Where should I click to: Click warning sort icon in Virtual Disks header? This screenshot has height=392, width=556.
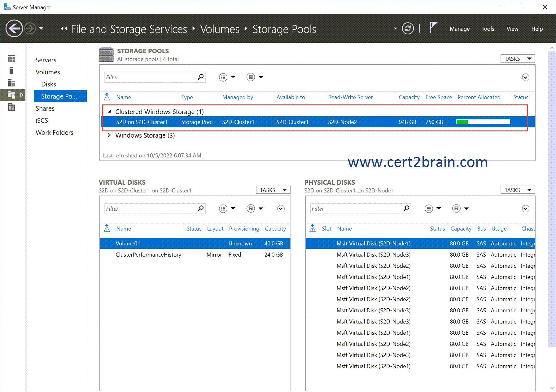point(107,228)
